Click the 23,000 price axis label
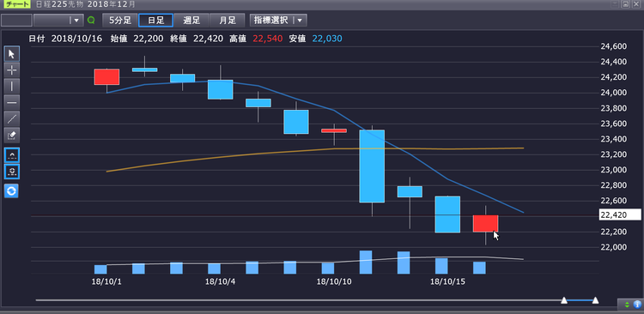Image resolution: width=644 pixels, height=314 pixels. (x=614, y=170)
